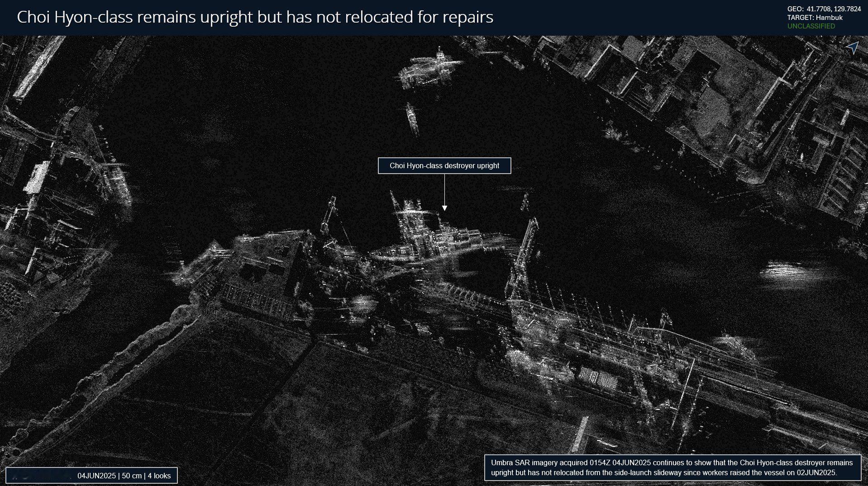Click the small narrow ship below the top vessel
The image size is (868, 486).
(x=412, y=118)
